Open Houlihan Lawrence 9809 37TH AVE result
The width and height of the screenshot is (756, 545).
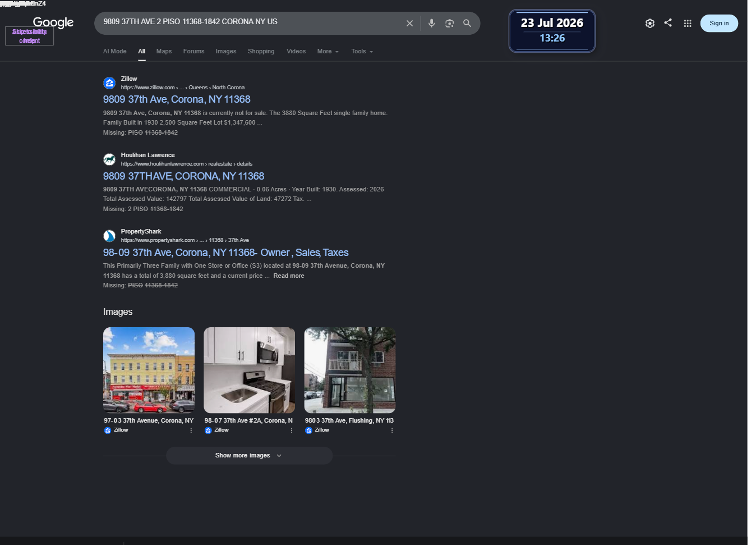point(183,176)
